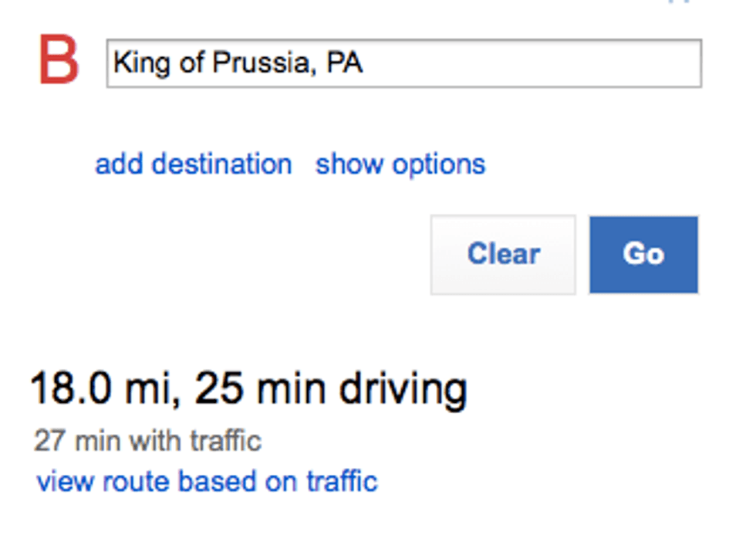Focus the King of Prussia, PA field
This screenshot has width=756, height=552.
click(403, 63)
